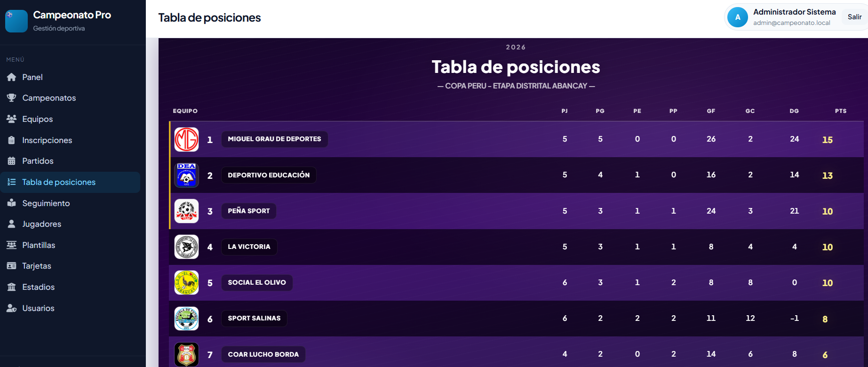Open Seguimiento with the podium icon

click(x=12, y=203)
